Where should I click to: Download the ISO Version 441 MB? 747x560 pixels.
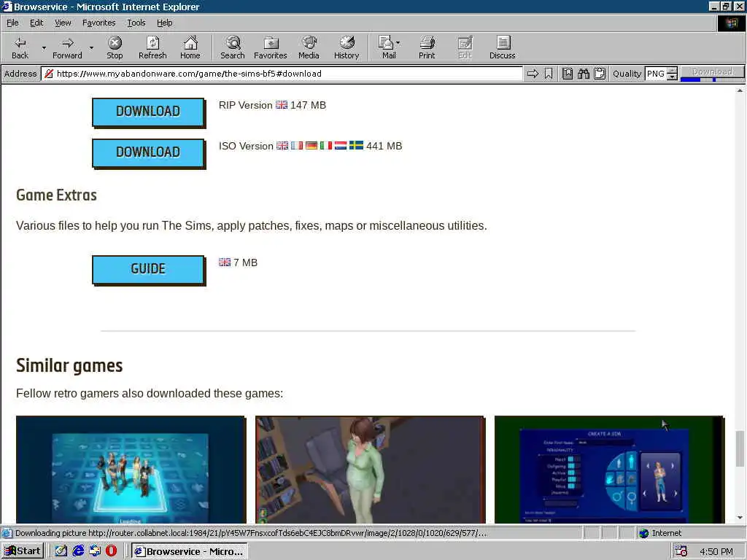pyautogui.click(x=148, y=152)
